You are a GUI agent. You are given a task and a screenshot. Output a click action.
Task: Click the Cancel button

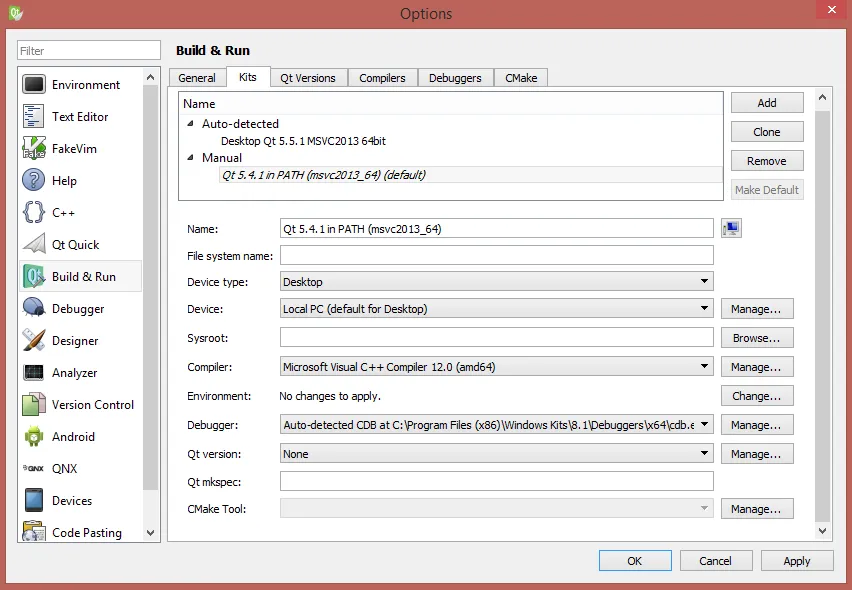tap(716, 561)
